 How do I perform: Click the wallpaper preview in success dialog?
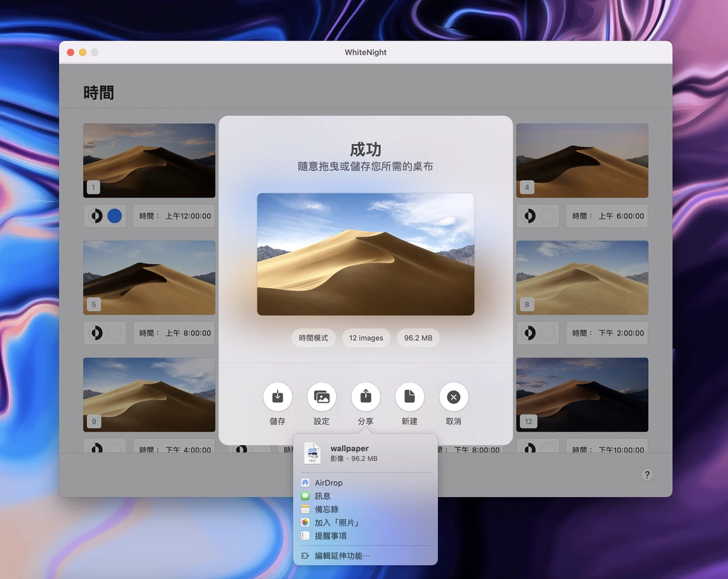pyautogui.click(x=365, y=254)
